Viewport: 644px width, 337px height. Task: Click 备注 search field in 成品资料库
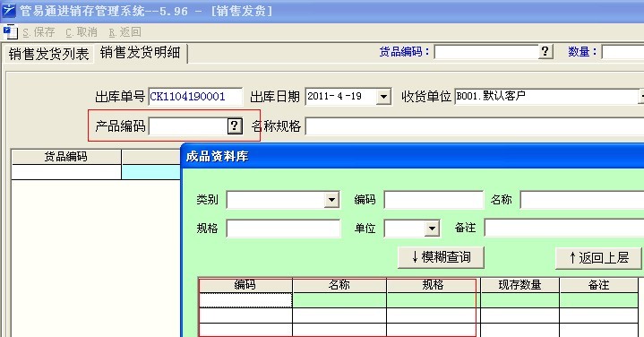[564, 228]
